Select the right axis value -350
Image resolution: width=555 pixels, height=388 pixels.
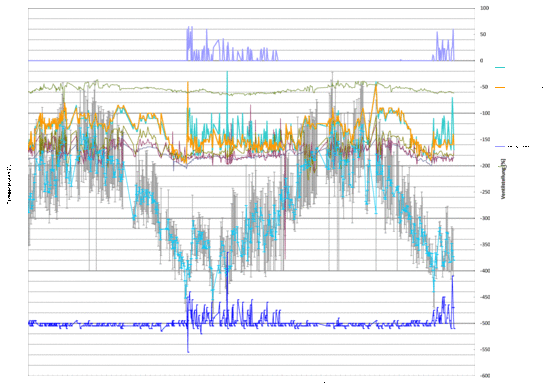pyautogui.click(x=485, y=245)
